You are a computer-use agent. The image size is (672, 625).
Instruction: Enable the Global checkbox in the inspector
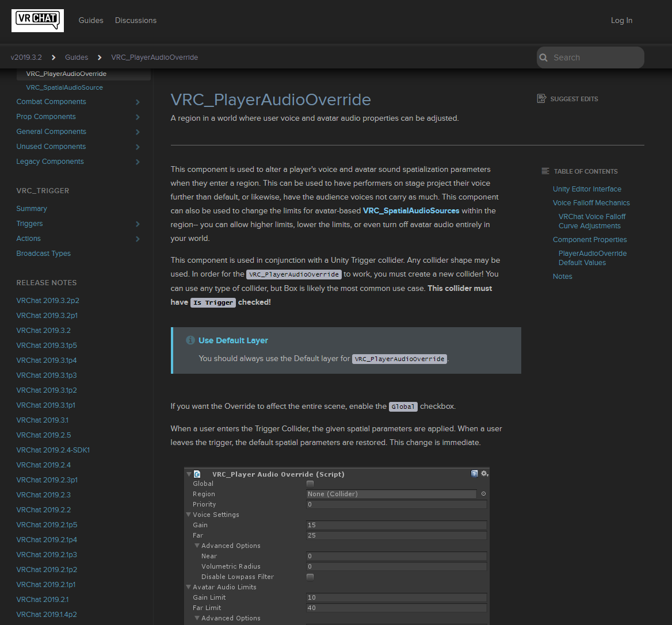[x=310, y=484]
